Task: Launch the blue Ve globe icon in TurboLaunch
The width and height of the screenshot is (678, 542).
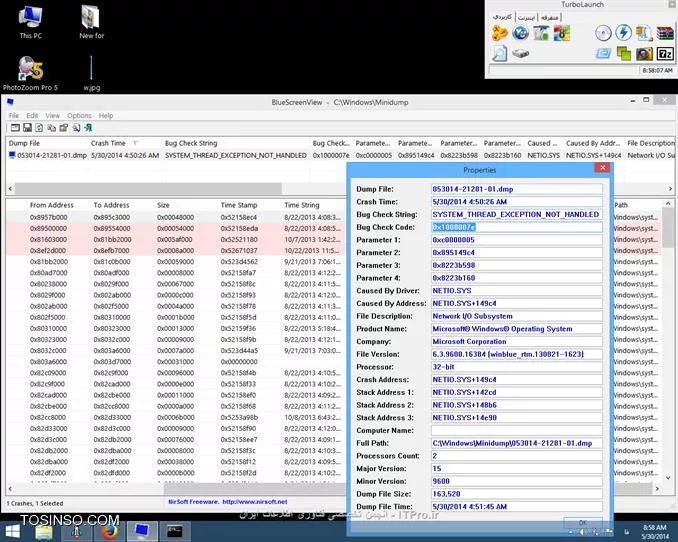Action: point(520,33)
